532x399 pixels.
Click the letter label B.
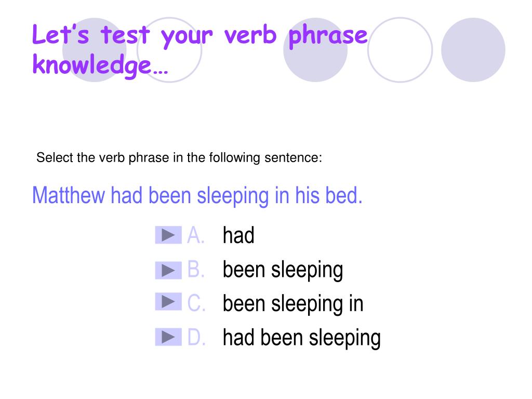(196, 270)
